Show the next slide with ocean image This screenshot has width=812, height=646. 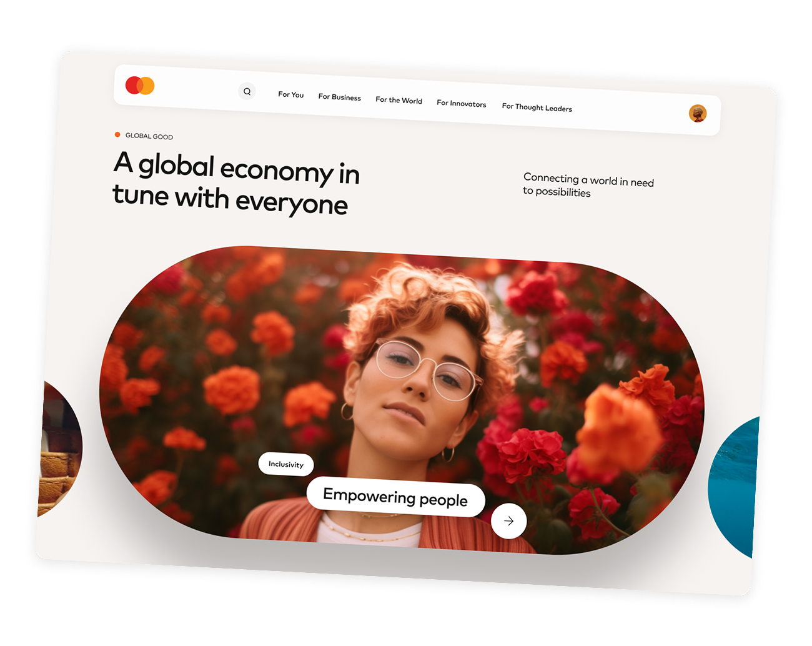(733, 487)
